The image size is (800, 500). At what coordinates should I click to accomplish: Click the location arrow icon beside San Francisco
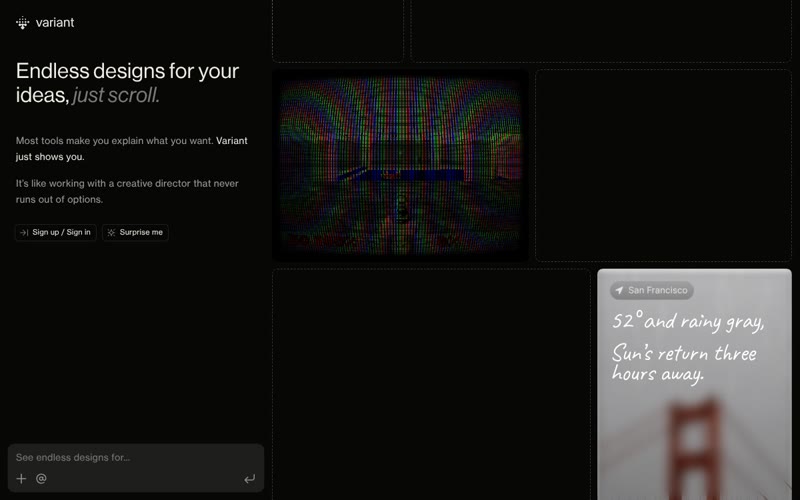[x=619, y=290]
